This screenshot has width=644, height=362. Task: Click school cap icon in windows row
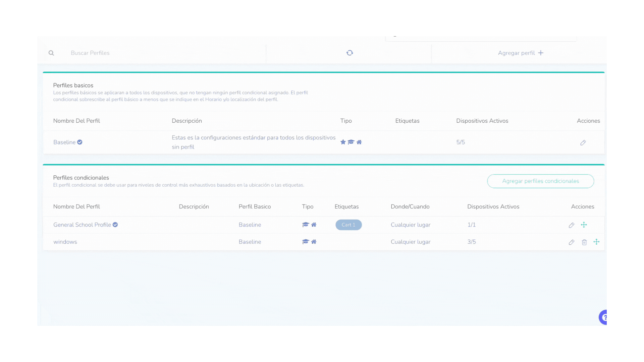[305, 242]
